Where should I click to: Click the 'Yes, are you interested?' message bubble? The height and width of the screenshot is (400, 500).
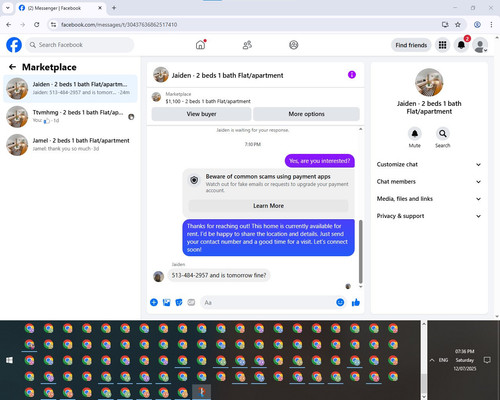(320, 161)
